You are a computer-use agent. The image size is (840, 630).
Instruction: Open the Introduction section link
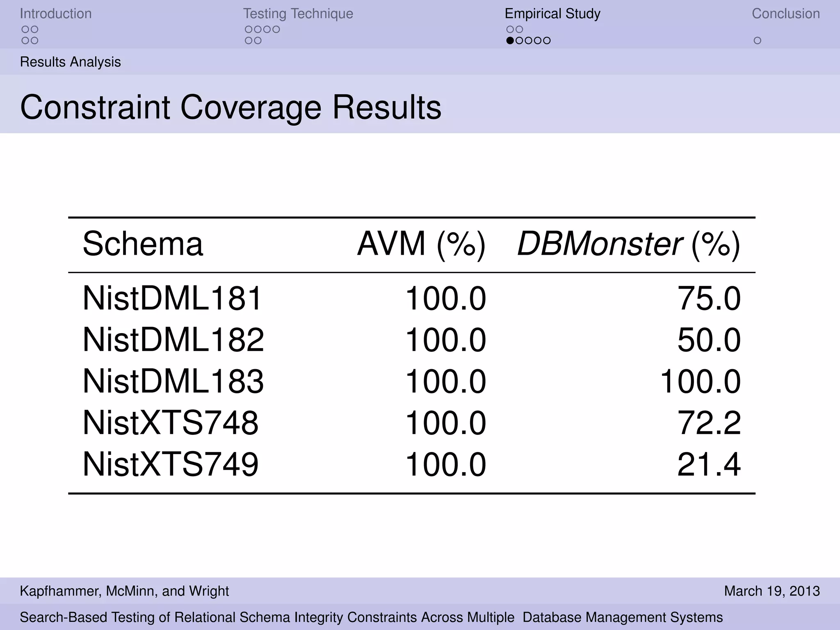coord(56,14)
